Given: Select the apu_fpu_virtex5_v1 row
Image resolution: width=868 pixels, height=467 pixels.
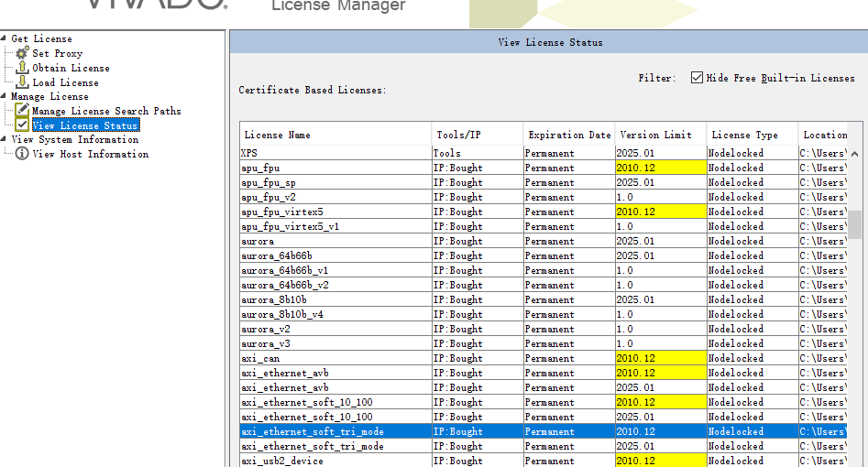Looking at the screenshot, I should coord(544,226).
